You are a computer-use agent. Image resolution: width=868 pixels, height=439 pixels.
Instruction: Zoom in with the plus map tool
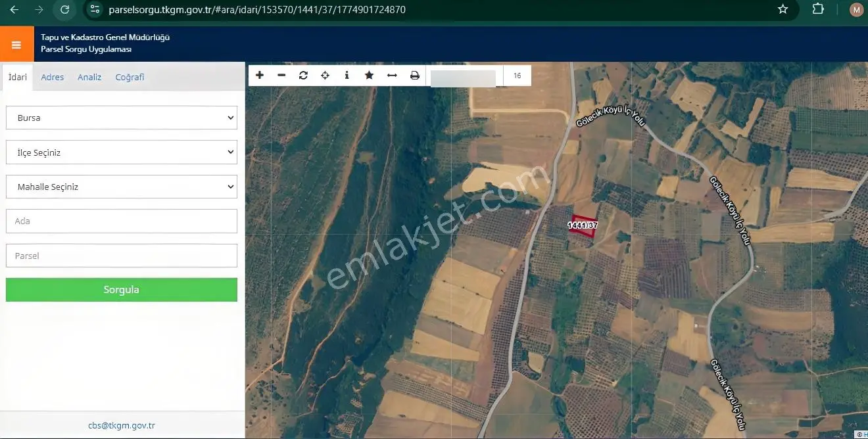point(260,76)
